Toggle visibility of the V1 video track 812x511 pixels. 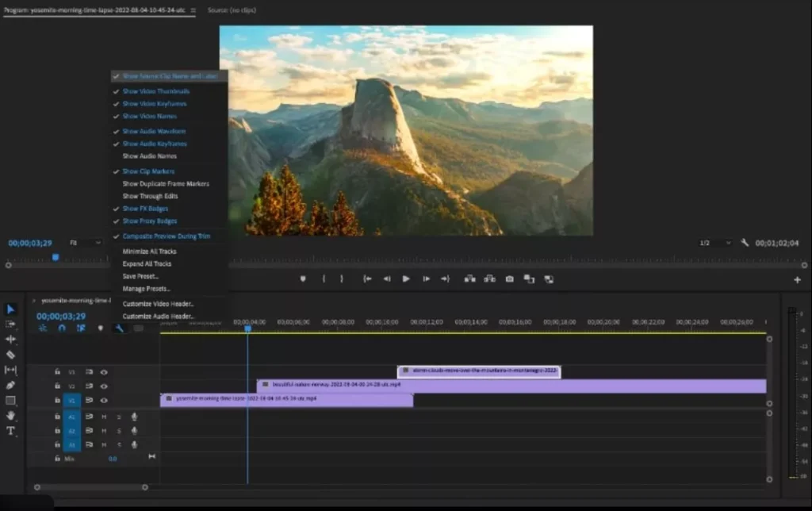(x=103, y=400)
